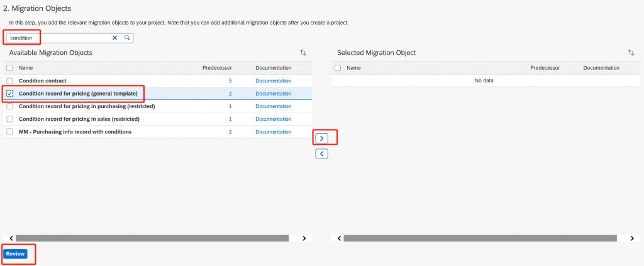Sort Selected Migration Object list
Image resolution: width=644 pixels, height=266 pixels.
coord(631,53)
